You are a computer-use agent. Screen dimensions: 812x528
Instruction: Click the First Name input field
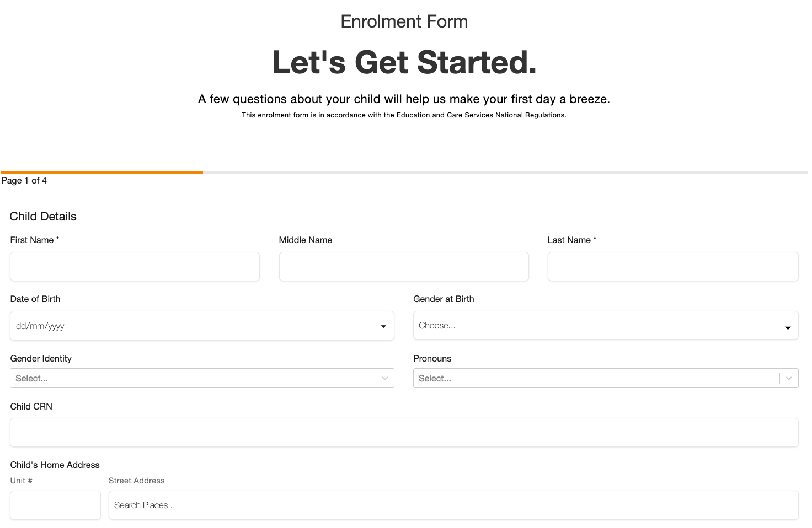tap(135, 266)
